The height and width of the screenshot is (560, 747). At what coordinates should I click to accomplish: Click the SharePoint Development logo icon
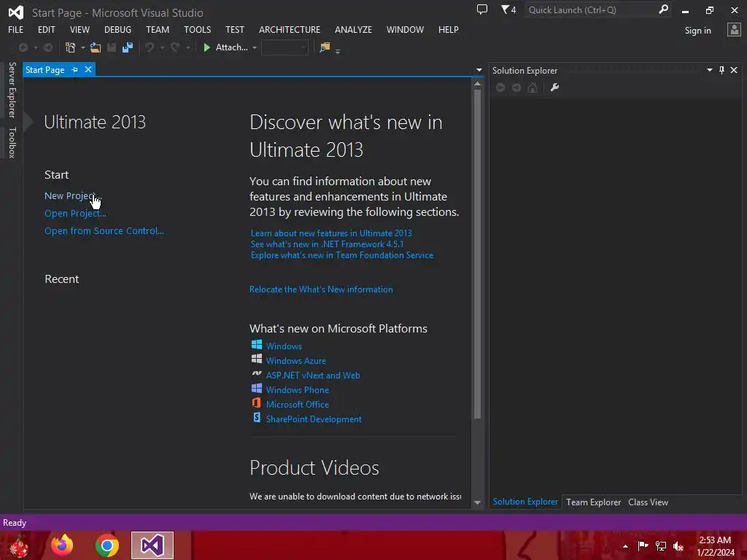pos(257,418)
